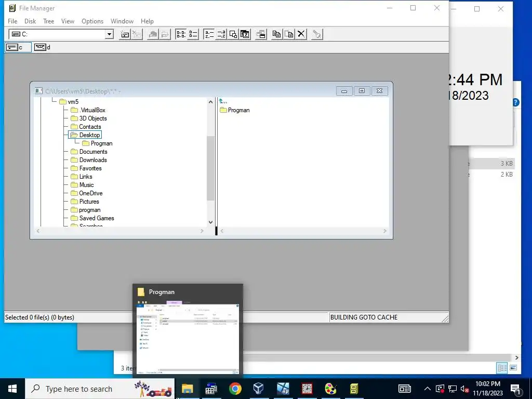Open the C: drive dropdown list
The image size is (532, 399).
click(109, 34)
